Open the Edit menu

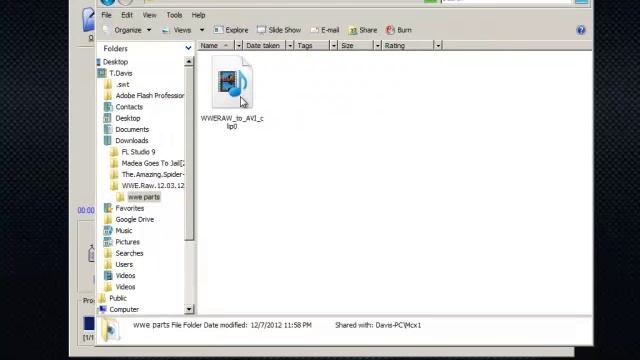[127, 15]
